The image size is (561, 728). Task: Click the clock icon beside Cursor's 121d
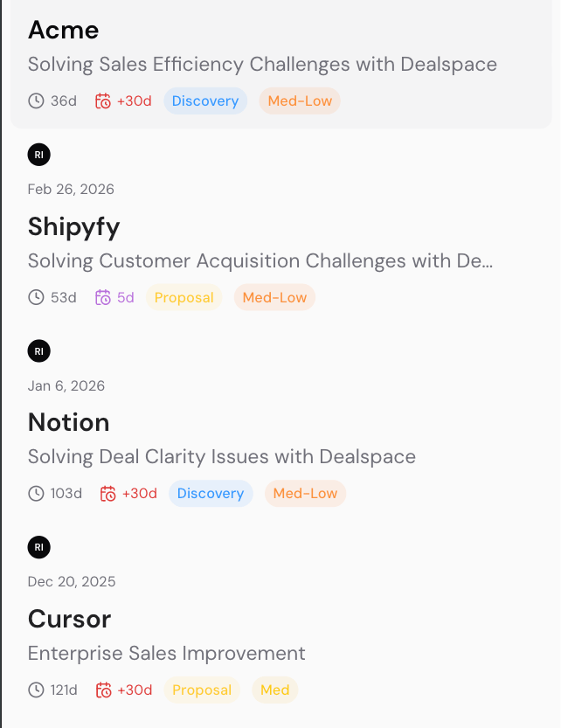coord(36,690)
